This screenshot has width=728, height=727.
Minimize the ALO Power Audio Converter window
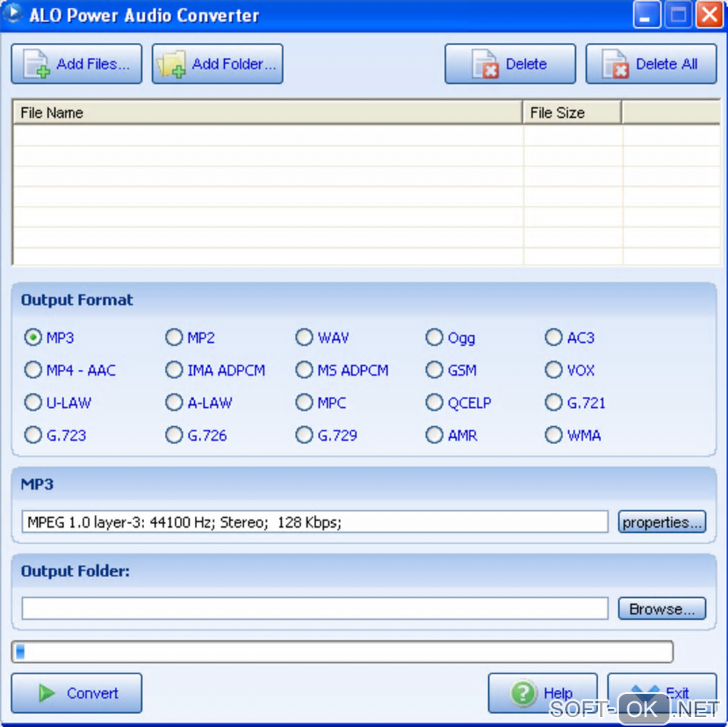click(647, 15)
